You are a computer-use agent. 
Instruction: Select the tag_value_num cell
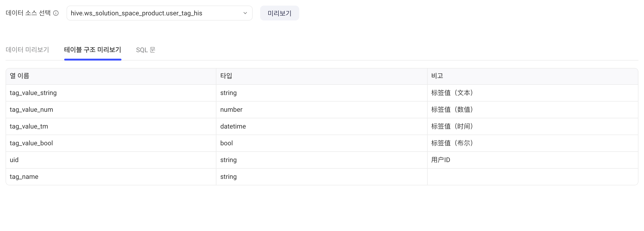click(x=111, y=110)
